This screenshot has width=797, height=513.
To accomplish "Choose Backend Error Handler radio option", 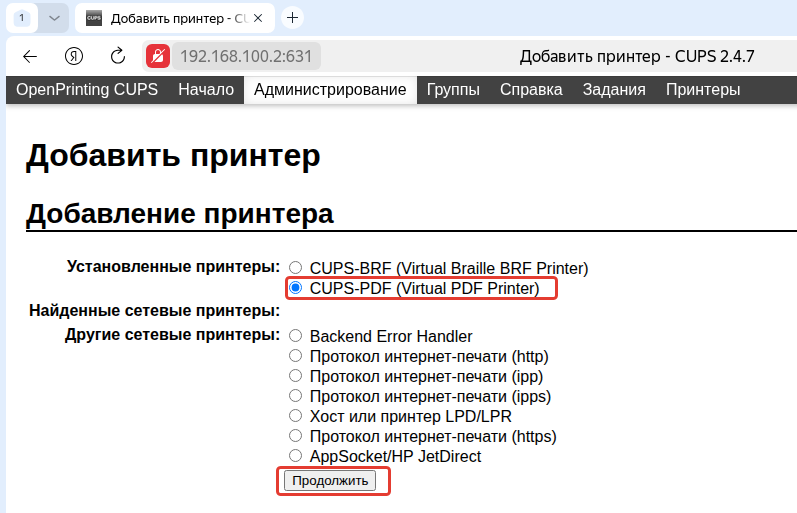I will click(x=295, y=336).
